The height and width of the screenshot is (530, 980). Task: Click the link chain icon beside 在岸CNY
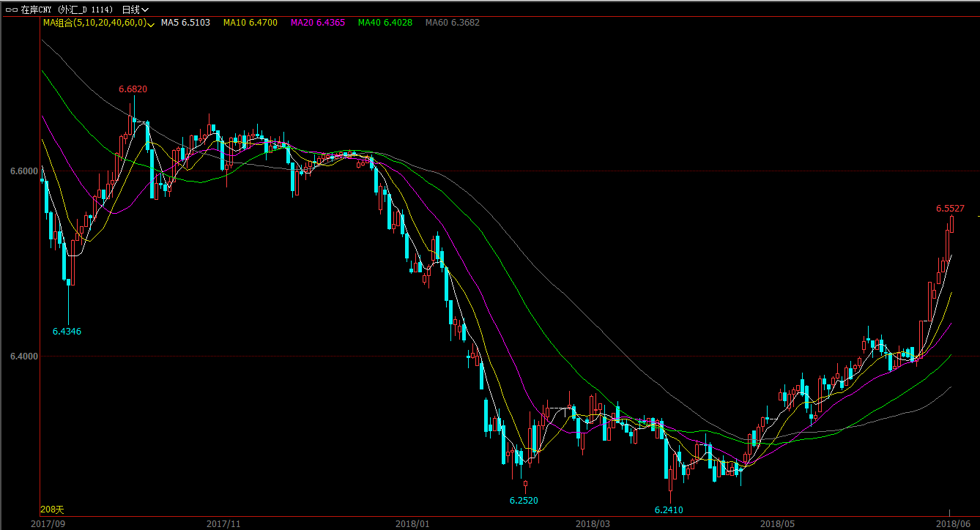point(11,10)
